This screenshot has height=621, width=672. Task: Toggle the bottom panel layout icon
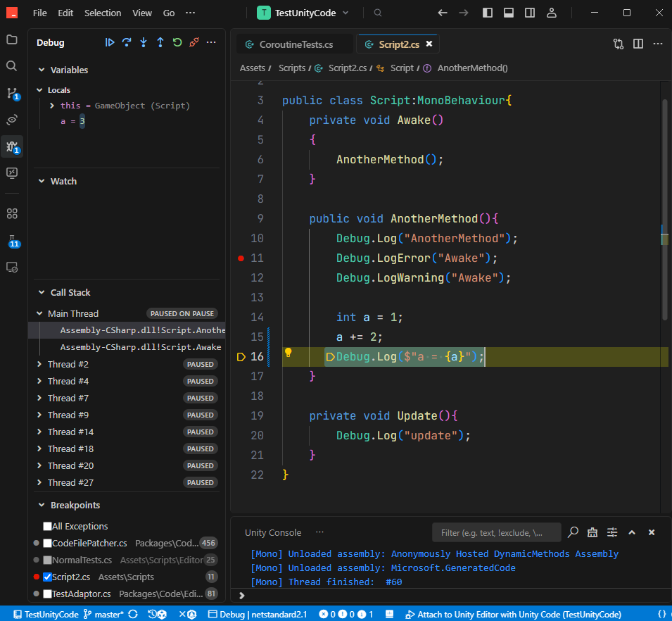[509, 13]
